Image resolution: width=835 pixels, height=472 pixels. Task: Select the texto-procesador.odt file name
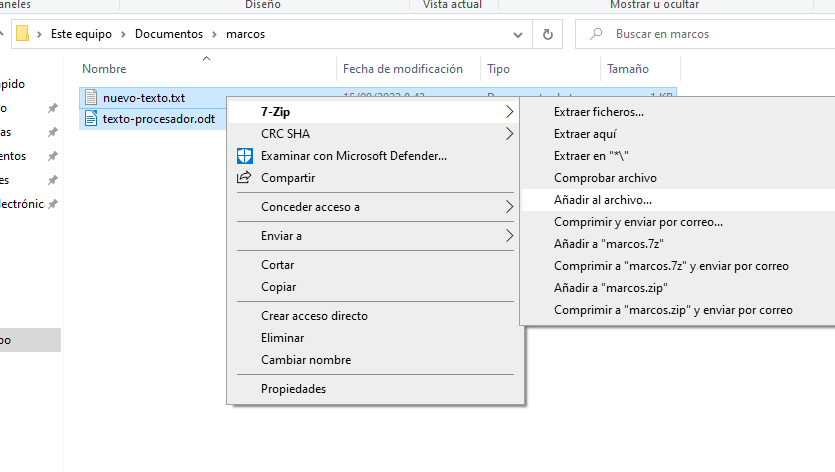tap(159, 119)
